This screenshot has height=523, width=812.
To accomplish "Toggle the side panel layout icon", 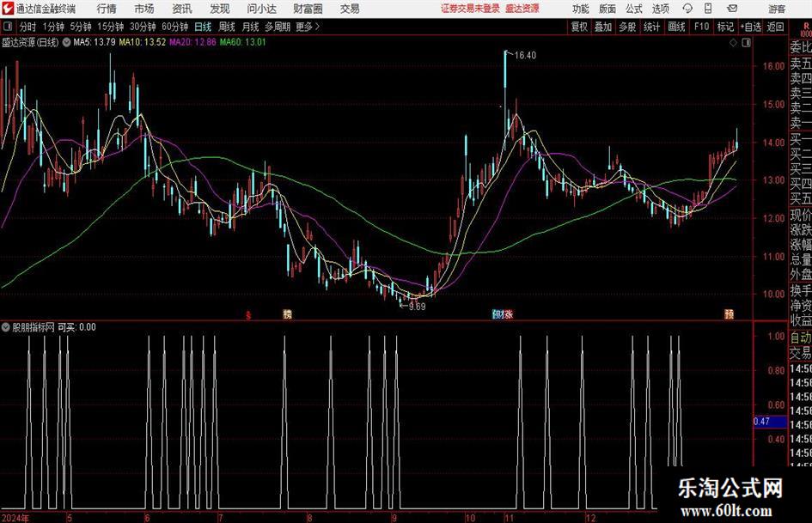I will [x=746, y=43].
